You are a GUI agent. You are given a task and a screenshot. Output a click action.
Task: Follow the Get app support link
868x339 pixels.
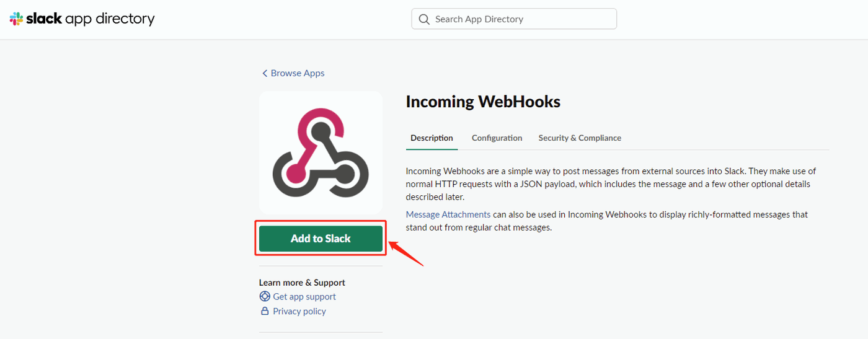pos(304,296)
